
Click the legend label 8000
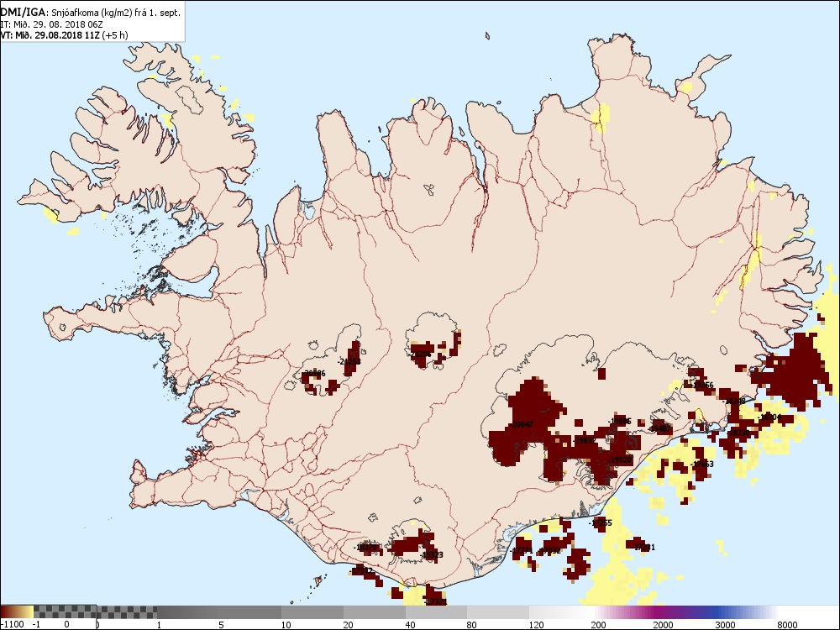pyautogui.click(x=787, y=624)
